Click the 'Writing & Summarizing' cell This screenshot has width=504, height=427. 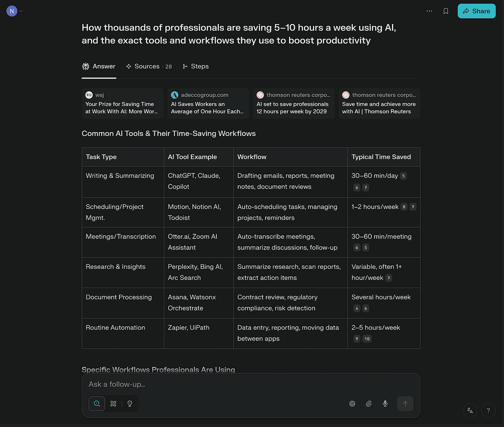click(123, 182)
